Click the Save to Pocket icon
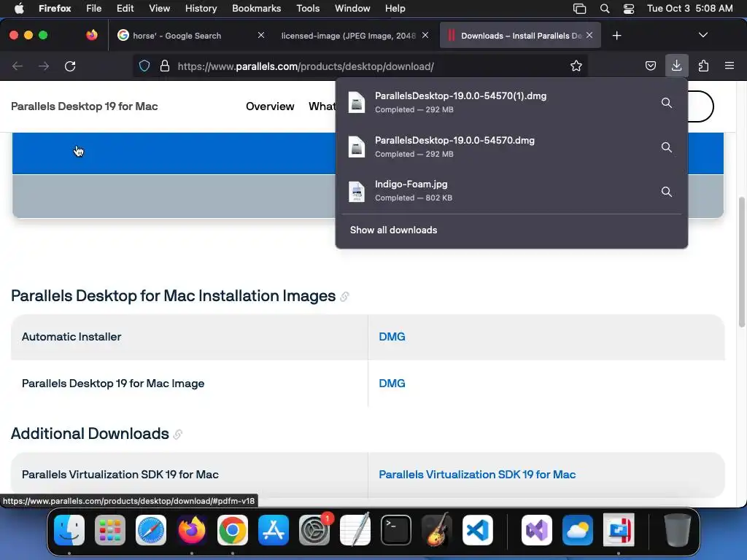The image size is (747, 560). [650, 66]
